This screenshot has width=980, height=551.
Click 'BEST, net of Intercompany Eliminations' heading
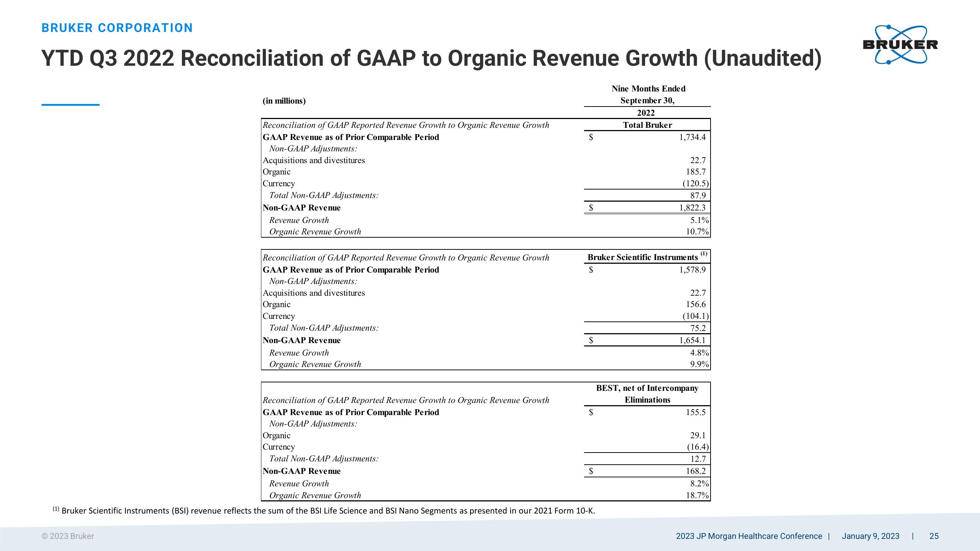pyautogui.click(x=647, y=394)
